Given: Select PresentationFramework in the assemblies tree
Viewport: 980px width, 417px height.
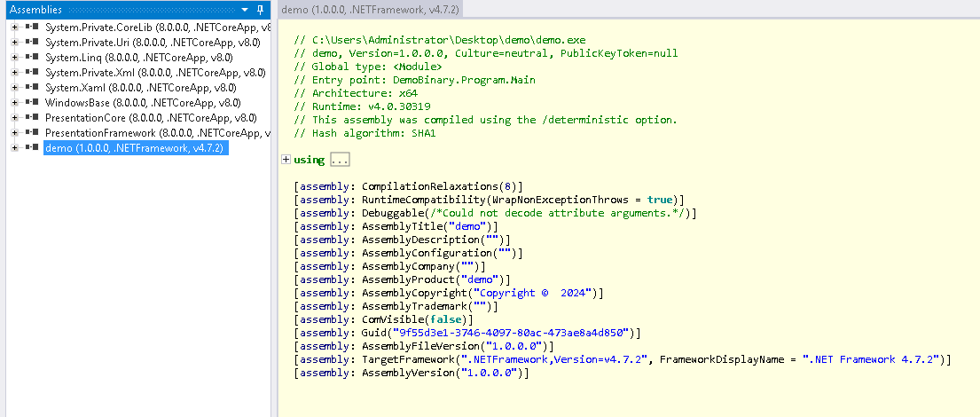Looking at the screenshot, I should pos(158,132).
